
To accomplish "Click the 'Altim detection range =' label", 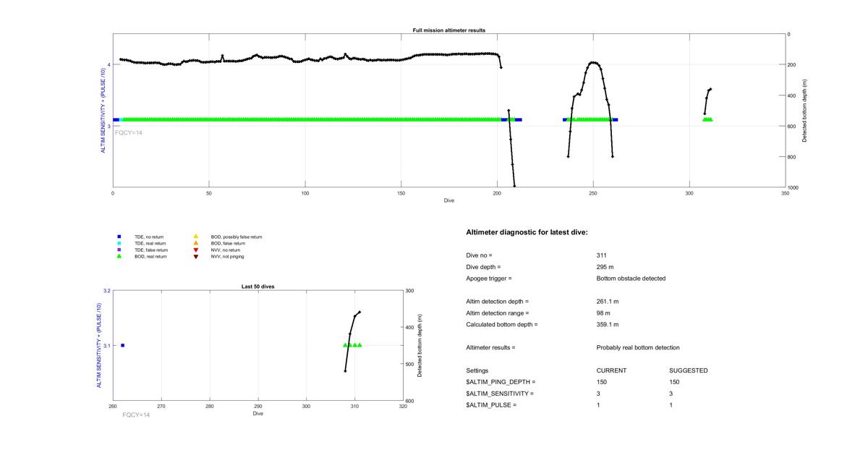I will click(x=498, y=313).
